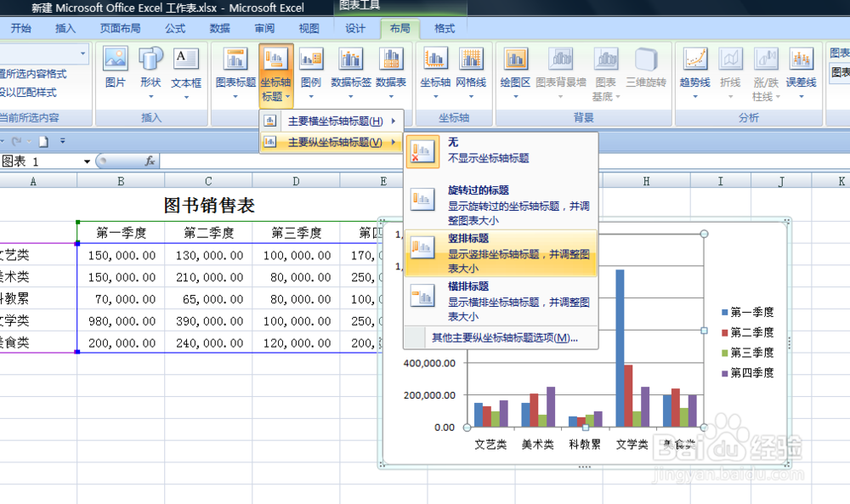Open the Shapes (形状) icon
The image size is (850, 504).
[150, 59]
